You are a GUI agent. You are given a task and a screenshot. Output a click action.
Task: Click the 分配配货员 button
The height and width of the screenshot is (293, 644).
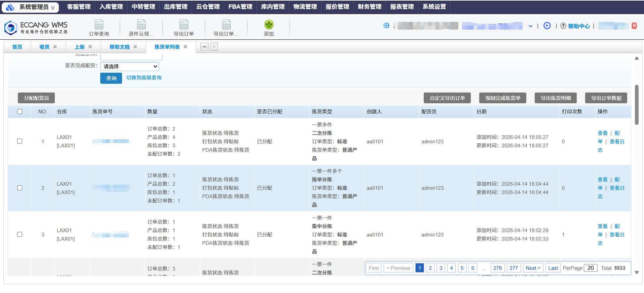(36, 98)
